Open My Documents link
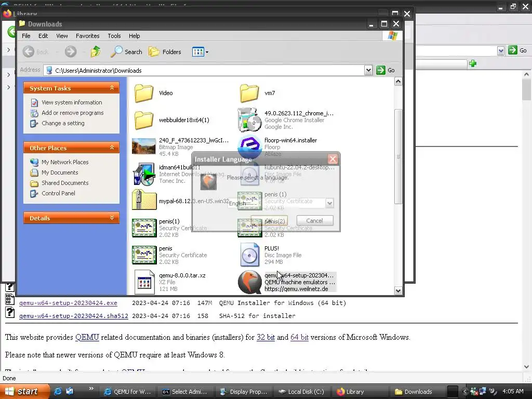The height and width of the screenshot is (399, 532). coord(60,172)
